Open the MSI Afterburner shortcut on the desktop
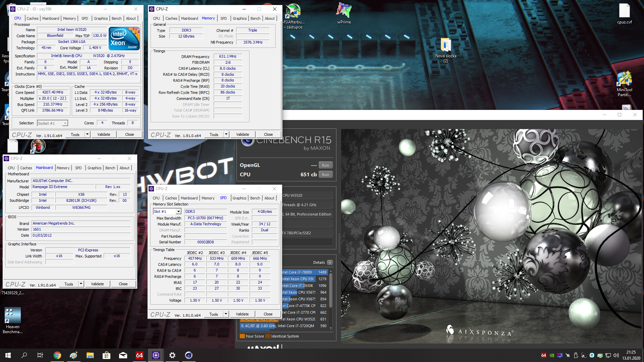The image size is (644, 362). (x=293, y=16)
